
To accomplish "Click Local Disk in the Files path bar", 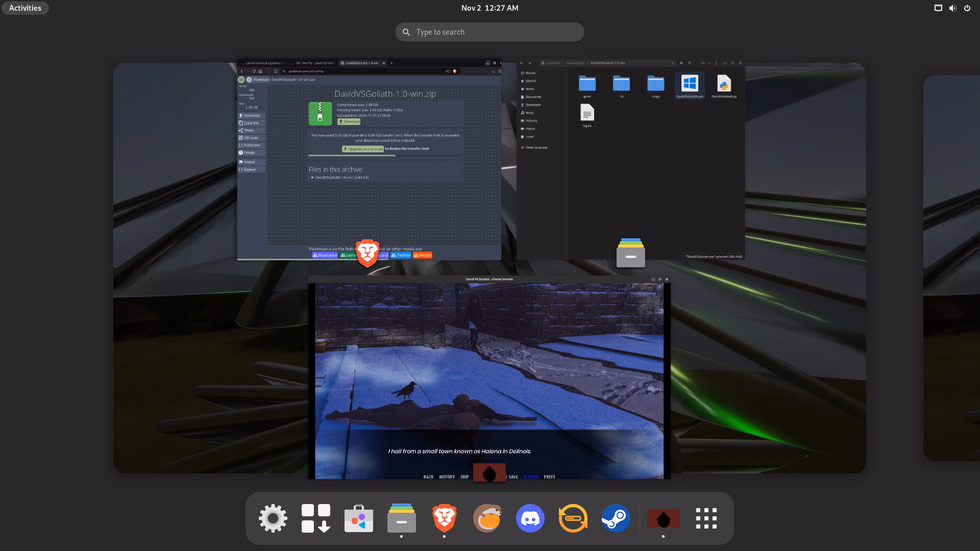I will [x=551, y=63].
